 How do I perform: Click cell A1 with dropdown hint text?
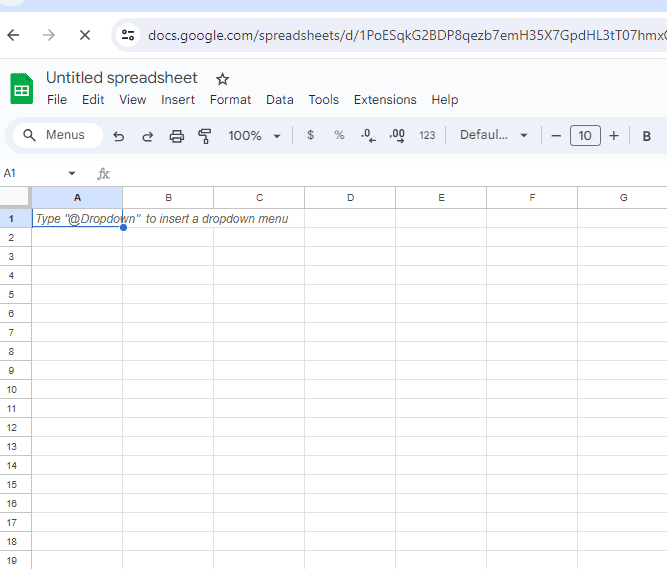77,218
